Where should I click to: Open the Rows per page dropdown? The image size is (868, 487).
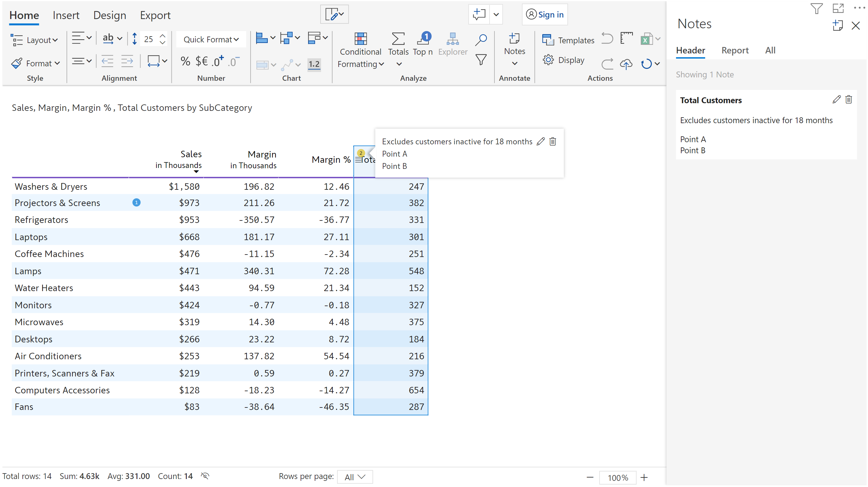click(x=355, y=477)
